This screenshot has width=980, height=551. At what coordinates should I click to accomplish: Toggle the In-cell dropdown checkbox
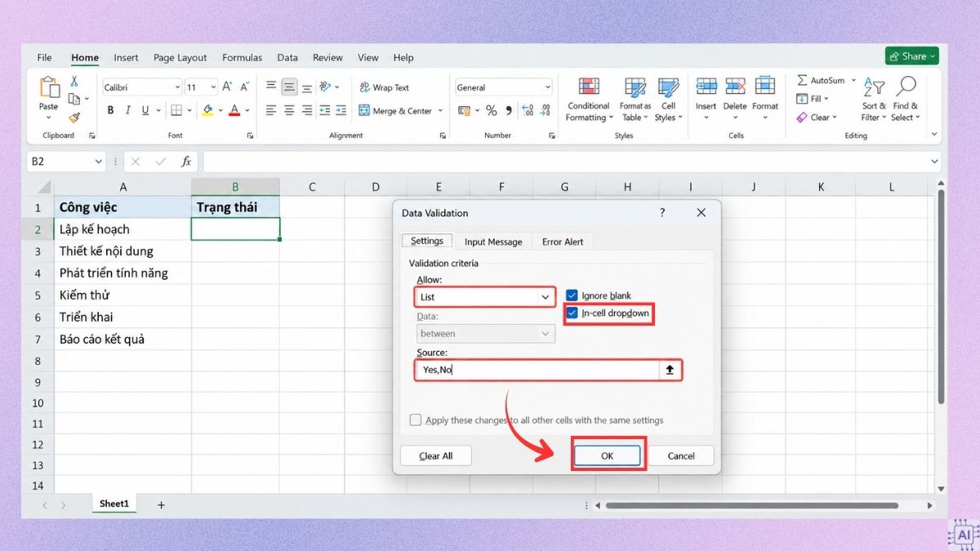point(572,313)
